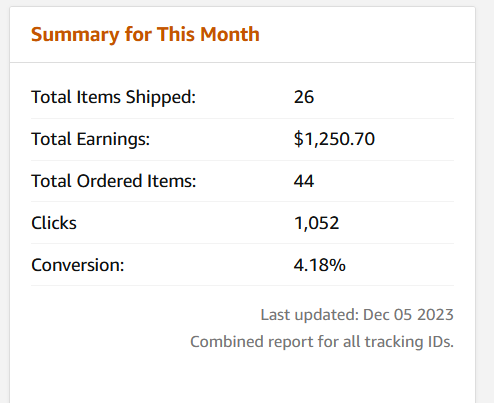This screenshot has width=494, height=403.
Task: Select the Conversion label
Action: point(78,265)
